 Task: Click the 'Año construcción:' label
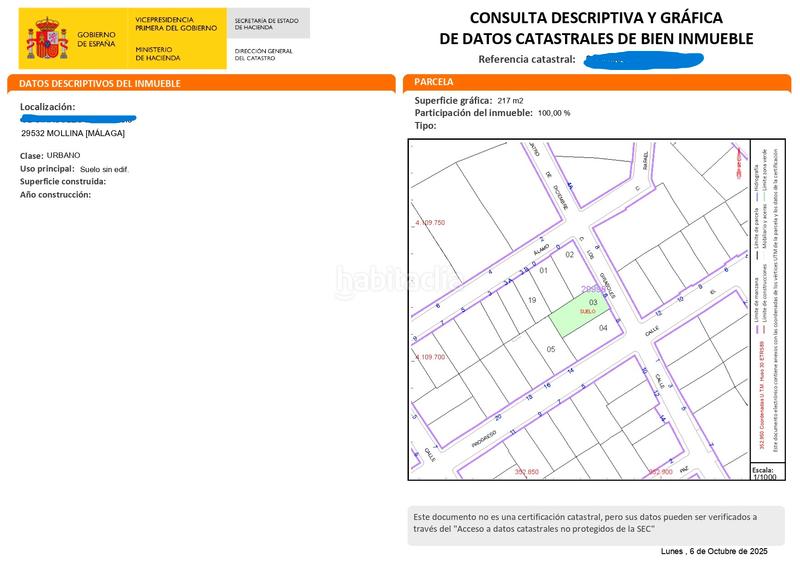point(55,194)
